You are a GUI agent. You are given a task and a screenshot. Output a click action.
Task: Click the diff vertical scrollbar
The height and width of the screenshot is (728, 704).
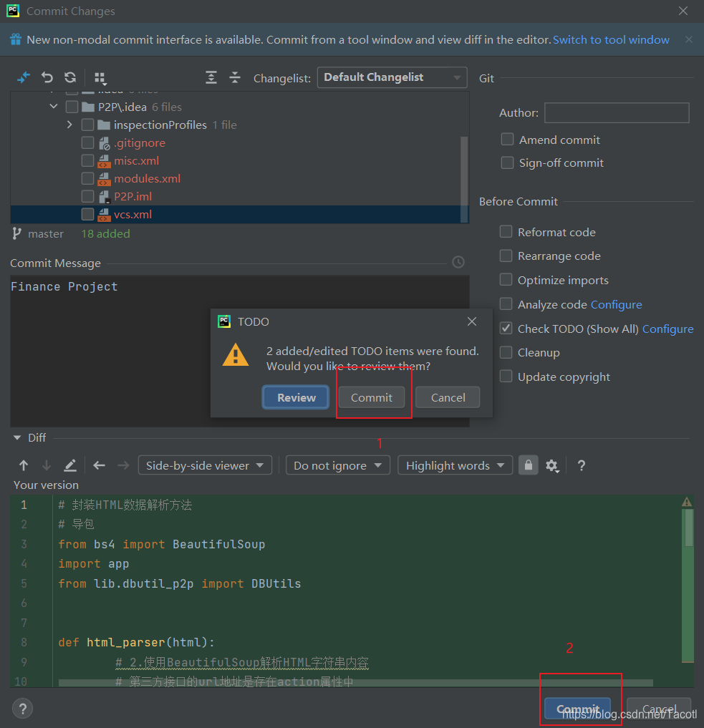click(x=688, y=528)
